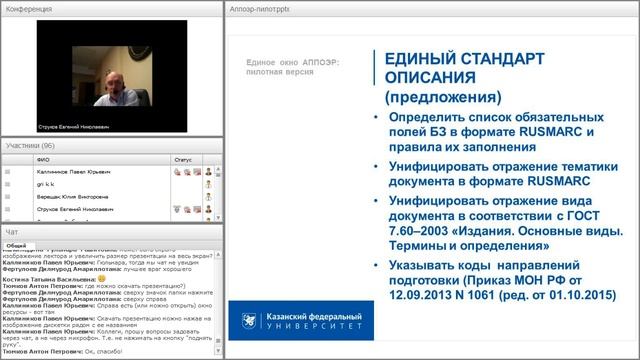
Task: Click the Участники (96) panel header
Action: [x=112, y=146]
